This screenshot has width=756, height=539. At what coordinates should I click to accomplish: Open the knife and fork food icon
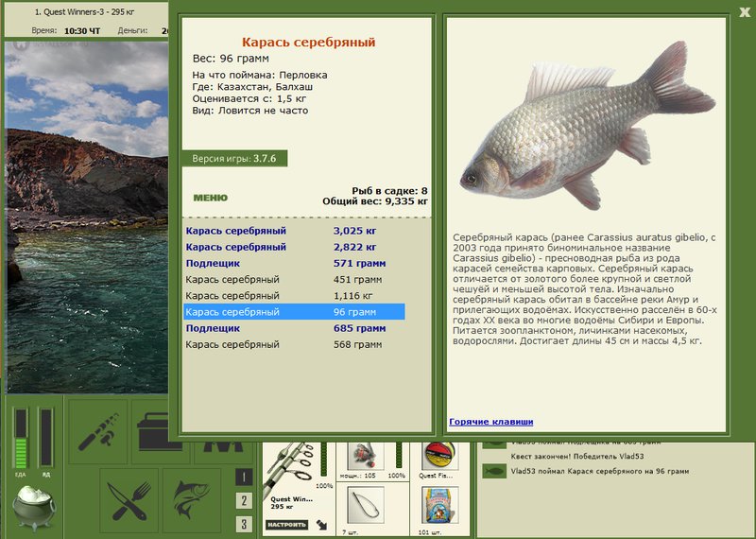coord(129,500)
